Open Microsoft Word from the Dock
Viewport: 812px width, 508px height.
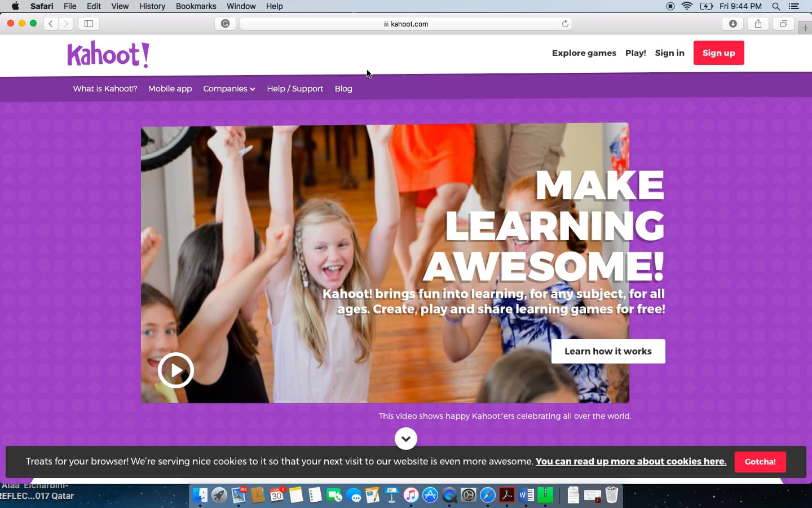pos(526,495)
